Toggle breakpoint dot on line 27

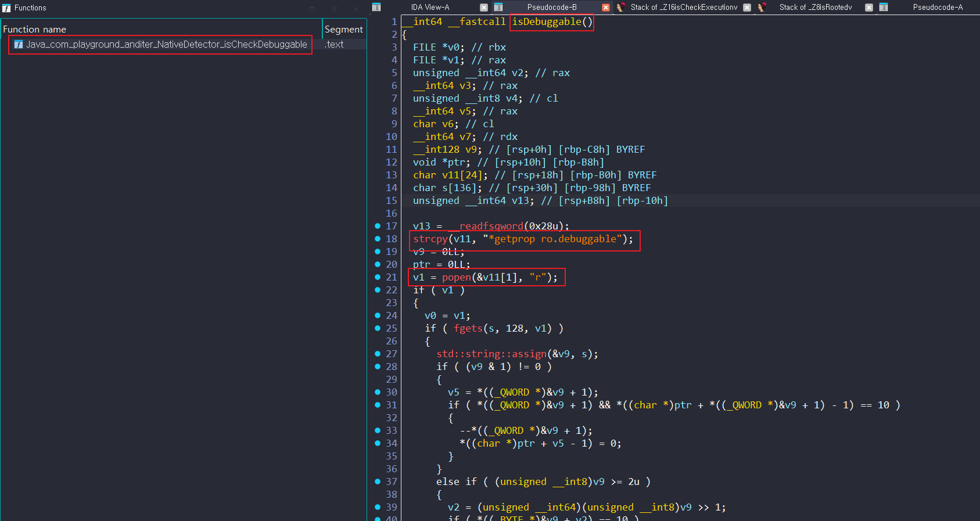(378, 354)
